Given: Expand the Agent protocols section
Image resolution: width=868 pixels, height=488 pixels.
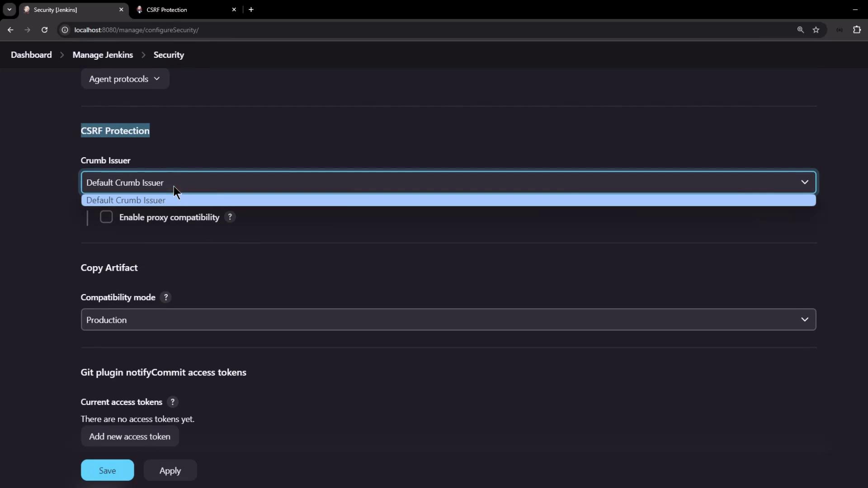Looking at the screenshot, I should (x=125, y=79).
